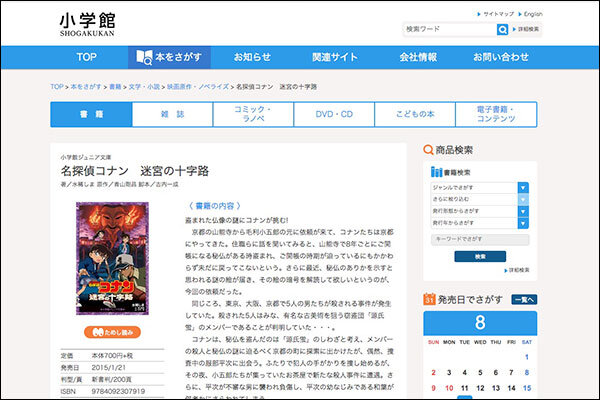
Task: Click the orange magnifier beside 商品検索
Action: [x=428, y=150]
